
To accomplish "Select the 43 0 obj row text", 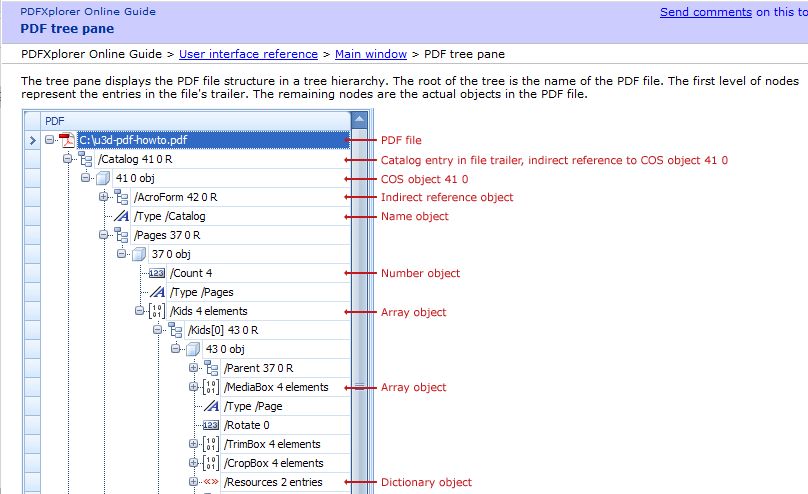I will tap(225, 349).
